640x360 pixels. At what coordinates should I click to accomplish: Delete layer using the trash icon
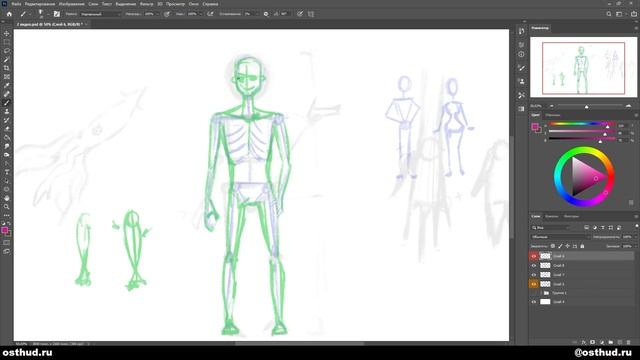pos(629,342)
